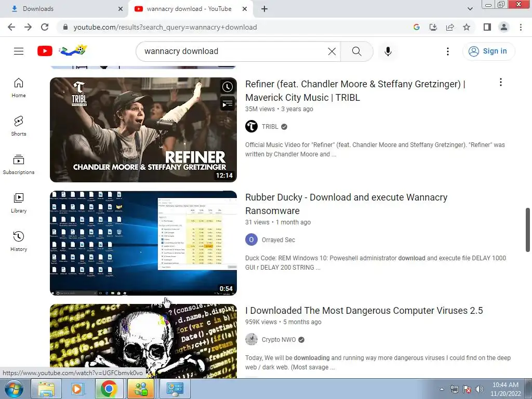Open Refiner video action menu

point(500,82)
